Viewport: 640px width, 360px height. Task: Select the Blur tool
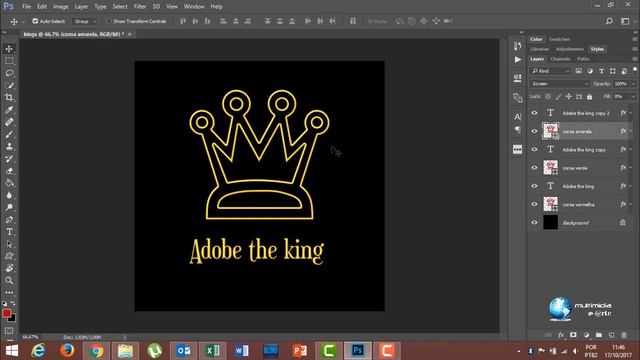coord(9,195)
